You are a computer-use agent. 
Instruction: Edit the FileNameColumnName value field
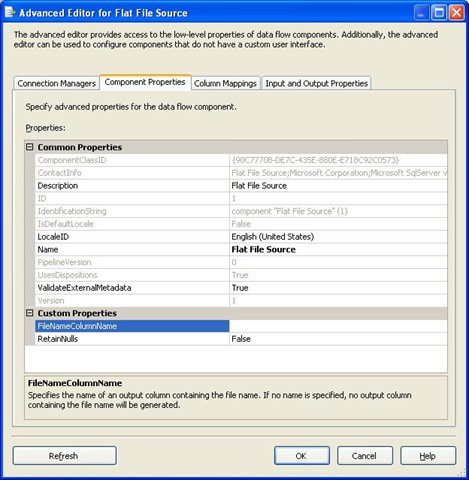[338, 326]
